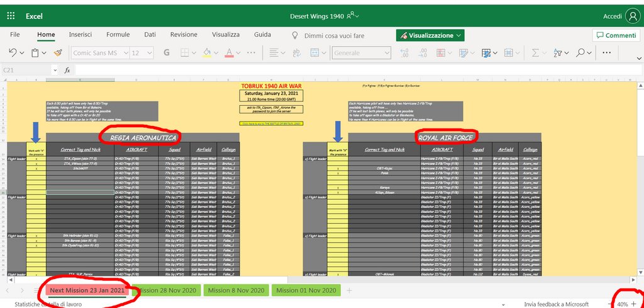Screen dimensions: 644x308
Task: Click the Desert Wings 1940 title
Action: [x=317, y=16]
